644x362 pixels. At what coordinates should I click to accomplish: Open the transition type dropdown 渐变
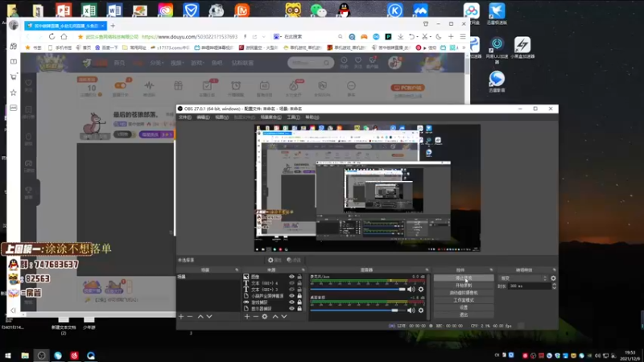tap(522, 278)
